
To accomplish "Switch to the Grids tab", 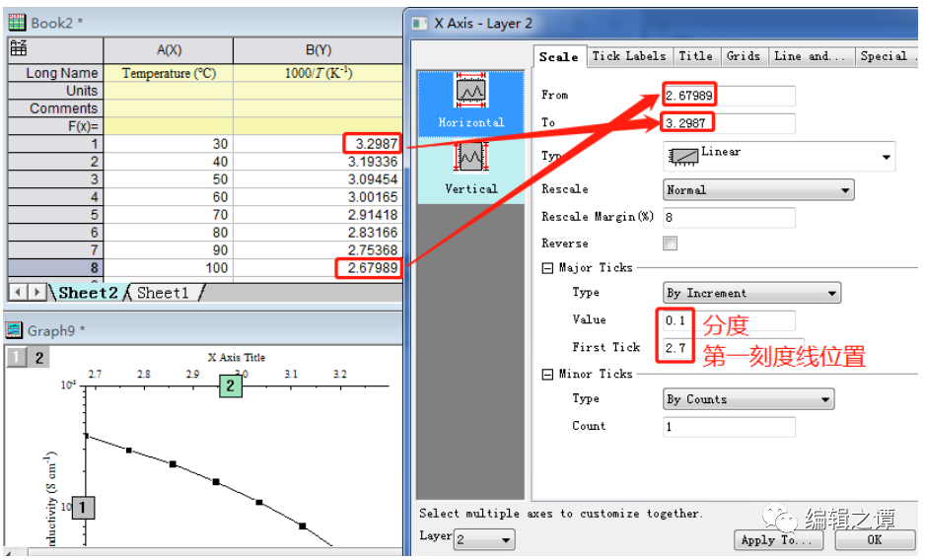I will (x=744, y=56).
